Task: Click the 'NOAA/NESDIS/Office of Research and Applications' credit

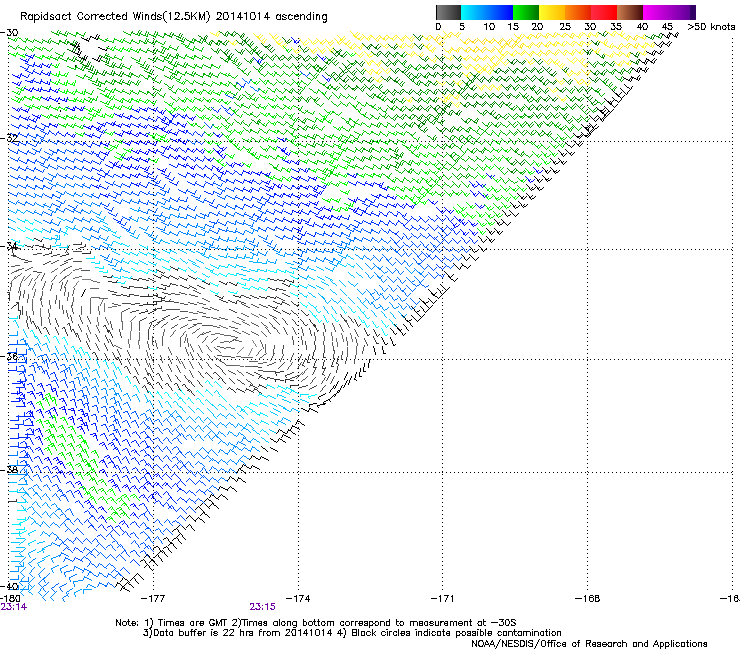Action: [589, 644]
